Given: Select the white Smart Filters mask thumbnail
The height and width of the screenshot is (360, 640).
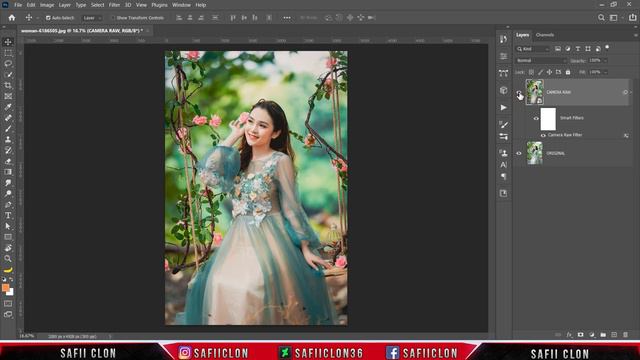Looking at the screenshot, I should coord(548,119).
